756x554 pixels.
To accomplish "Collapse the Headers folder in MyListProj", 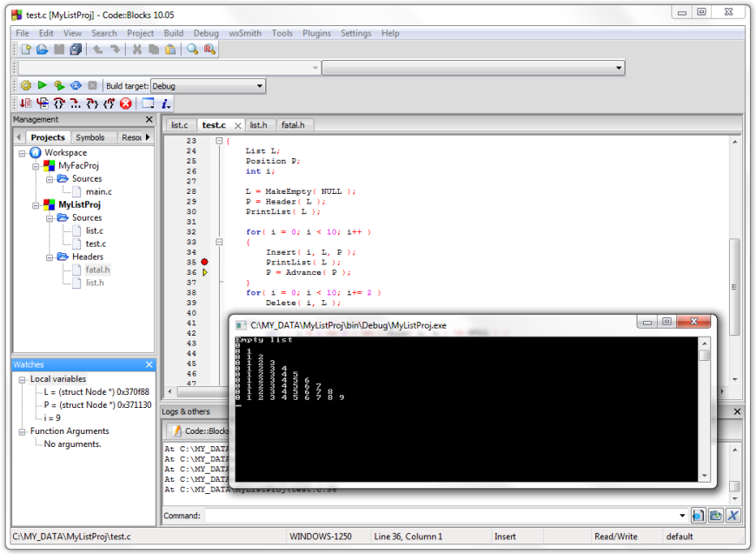I will tap(50, 257).
